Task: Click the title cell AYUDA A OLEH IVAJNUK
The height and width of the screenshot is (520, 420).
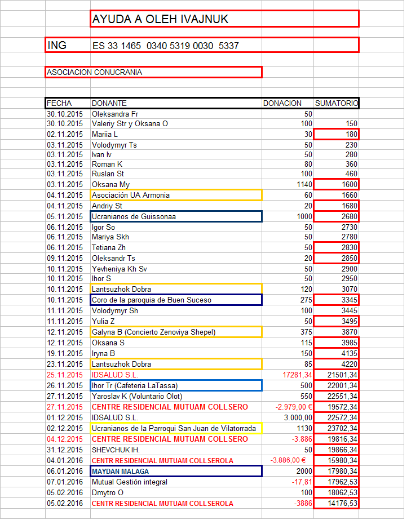Action: click(x=224, y=19)
